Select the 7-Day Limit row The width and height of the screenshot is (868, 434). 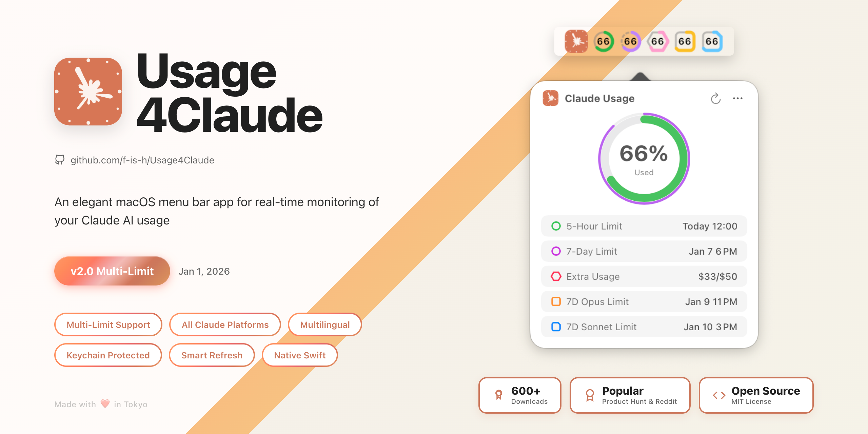coord(644,251)
